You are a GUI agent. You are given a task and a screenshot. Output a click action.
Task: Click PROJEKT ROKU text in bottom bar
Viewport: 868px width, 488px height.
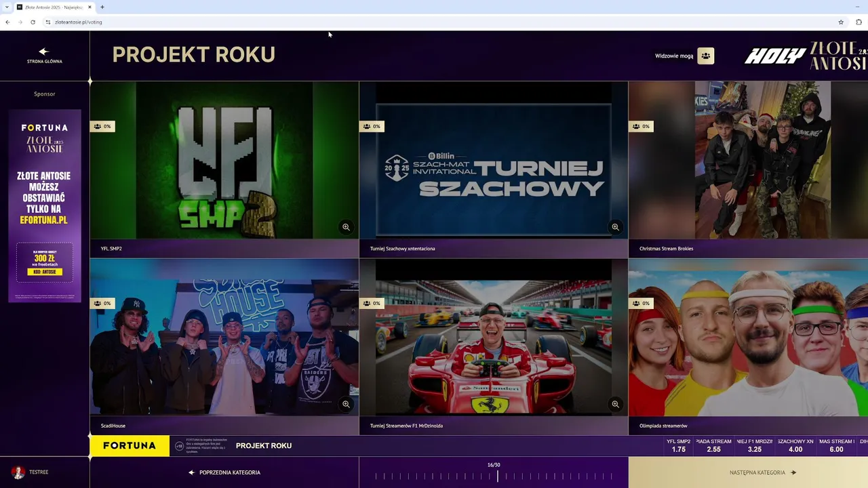(264, 445)
